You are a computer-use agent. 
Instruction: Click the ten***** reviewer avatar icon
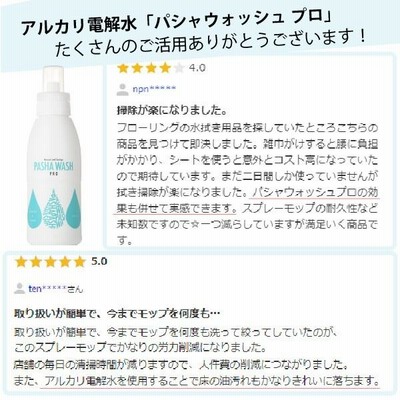(20, 288)
